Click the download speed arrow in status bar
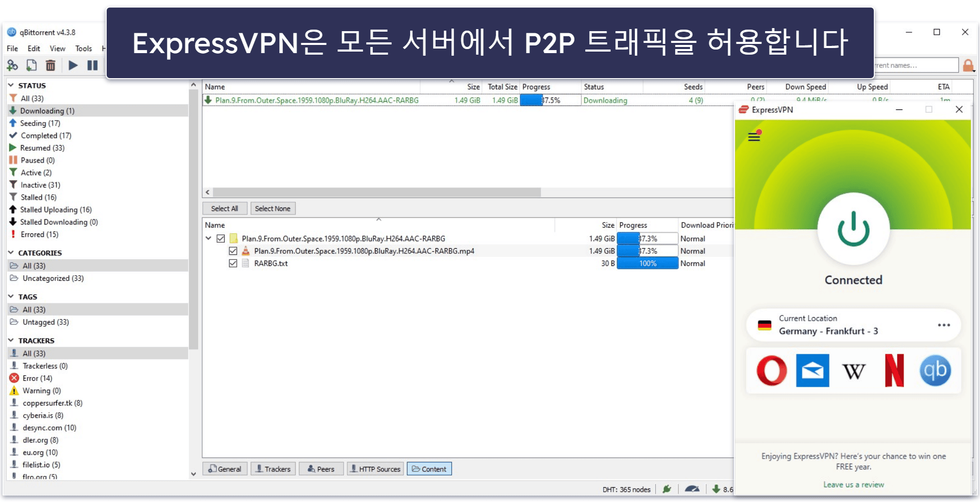The image size is (980, 502). pyautogui.click(x=716, y=489)
